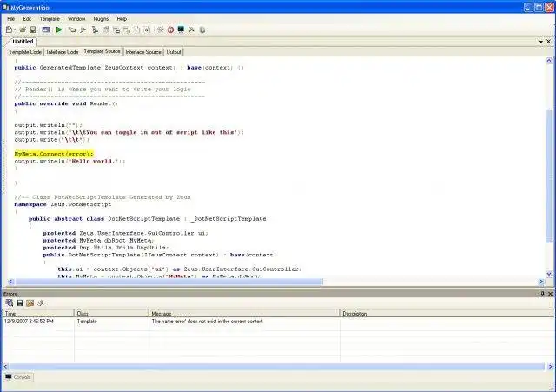
Task: Click the code editor horizontal scrollbar thumb
Action: click(x=169, y=282)
